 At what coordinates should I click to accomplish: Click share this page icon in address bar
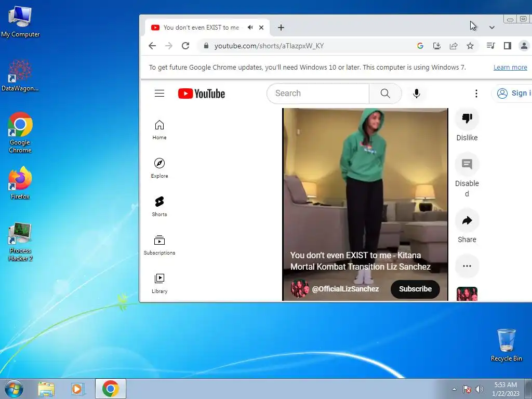point(453,46)
